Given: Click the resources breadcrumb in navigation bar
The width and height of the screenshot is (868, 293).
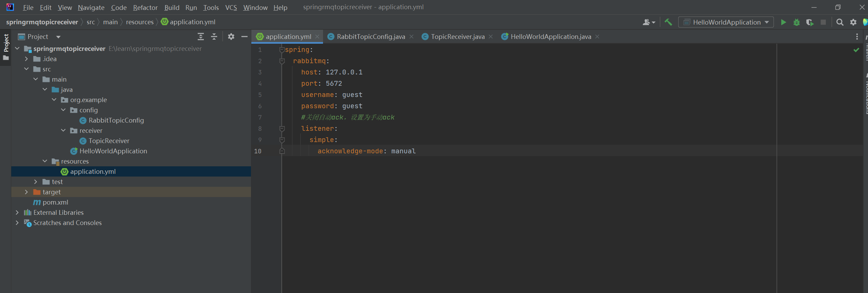Looking at the screenshot, I should pos(140,22).
